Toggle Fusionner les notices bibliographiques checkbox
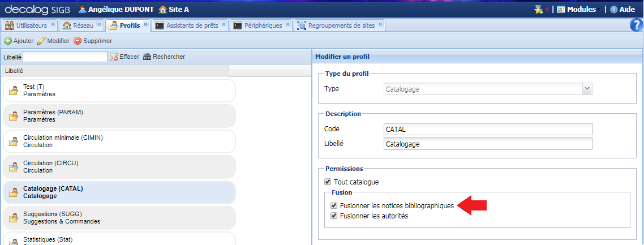 (334, 205)
